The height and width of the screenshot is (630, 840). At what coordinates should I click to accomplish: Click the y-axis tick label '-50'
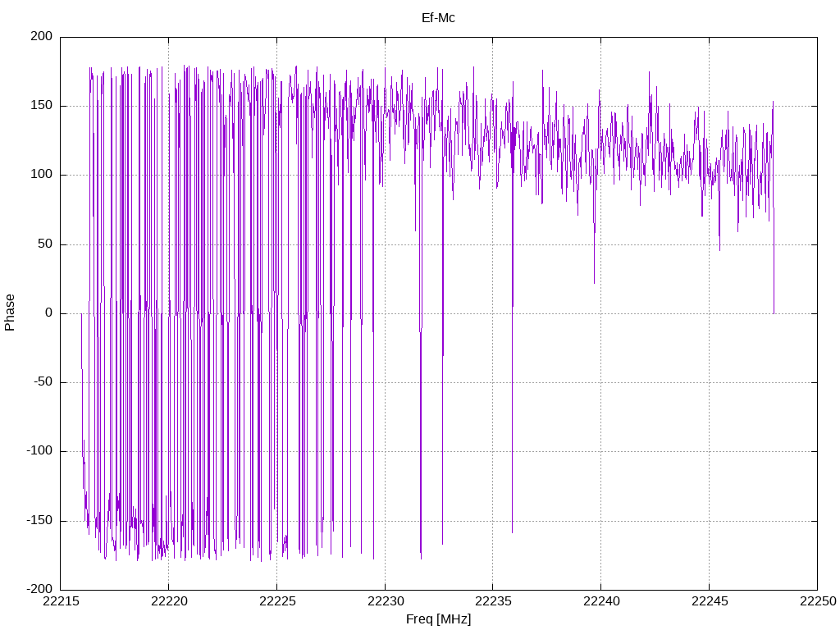[43, 382]
